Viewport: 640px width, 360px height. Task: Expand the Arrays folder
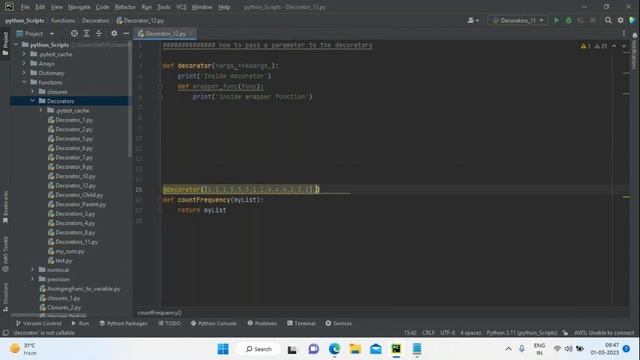(x=24, y=63)
